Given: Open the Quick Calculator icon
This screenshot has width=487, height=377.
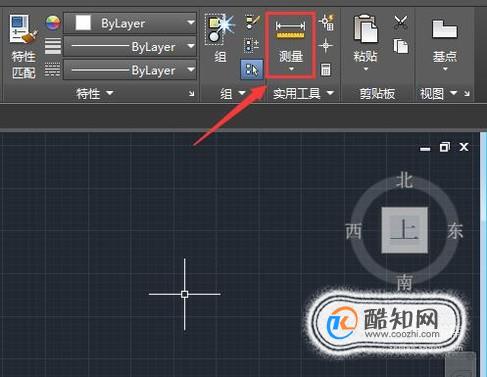Looking at the screenshot, I should (326, 70).
